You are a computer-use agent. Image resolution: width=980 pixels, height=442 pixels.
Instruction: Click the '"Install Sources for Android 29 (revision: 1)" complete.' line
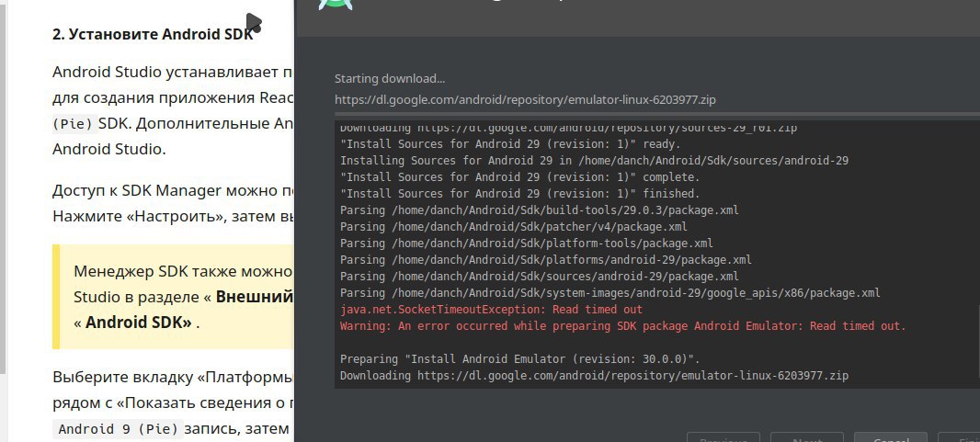pyautogui.click(x=520, y=177)
